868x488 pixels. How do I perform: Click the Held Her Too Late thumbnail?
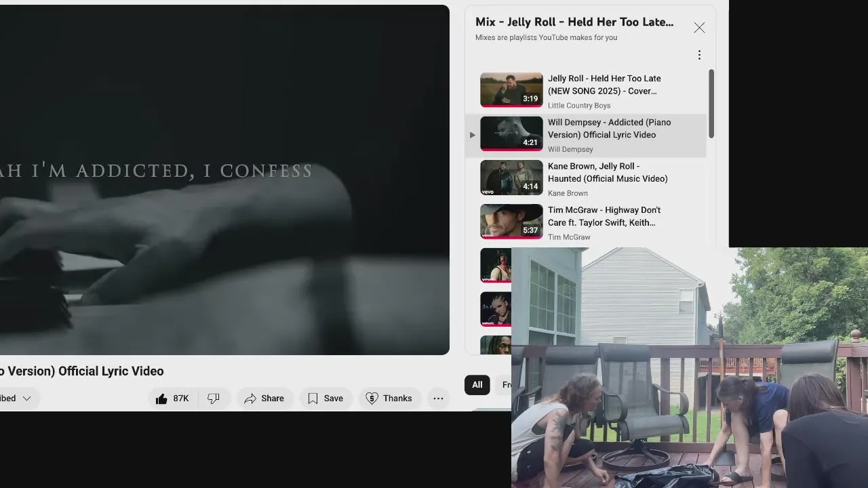[511, 89]
